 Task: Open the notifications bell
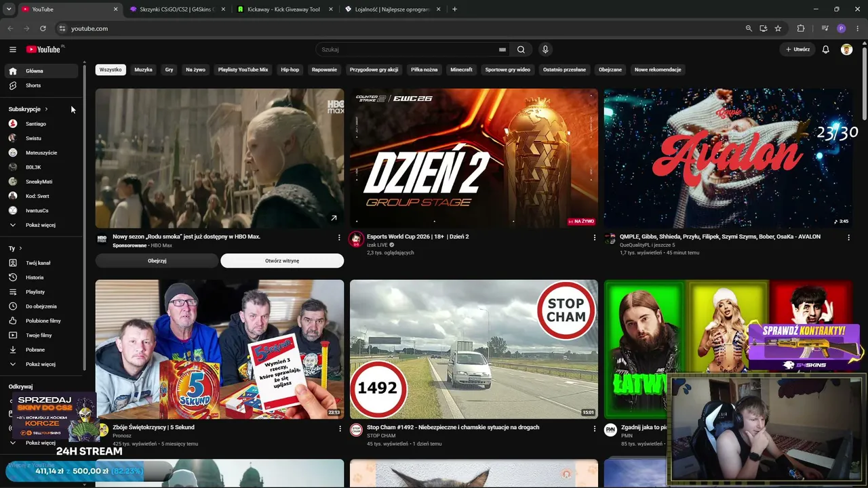pos(825,49)
